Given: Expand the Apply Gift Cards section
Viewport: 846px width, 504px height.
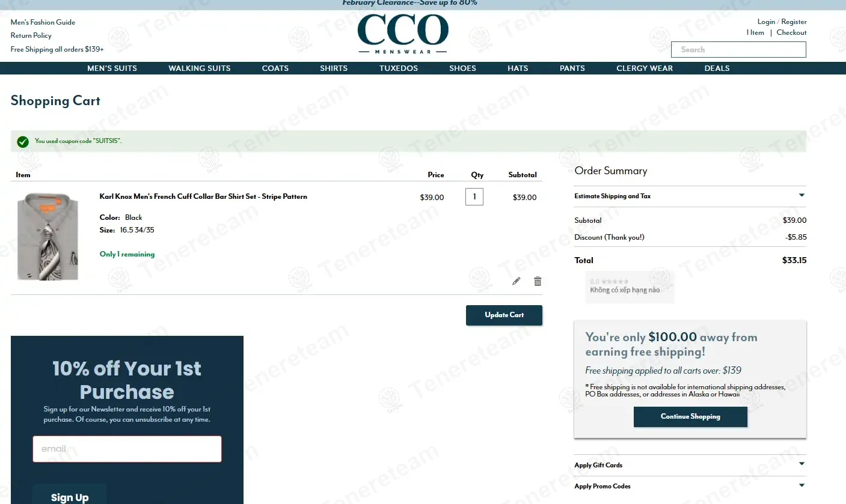Looking at the screenshot, I should [690, 465].
